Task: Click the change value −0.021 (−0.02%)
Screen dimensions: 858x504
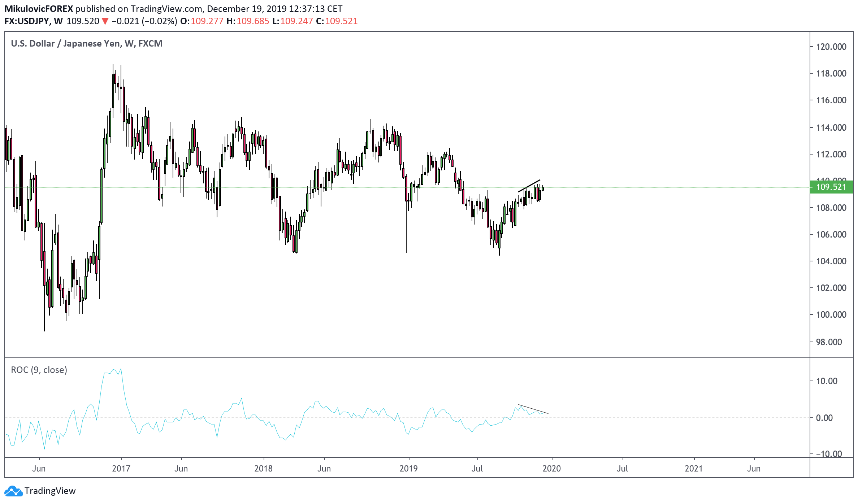Action: coord(144,21)
